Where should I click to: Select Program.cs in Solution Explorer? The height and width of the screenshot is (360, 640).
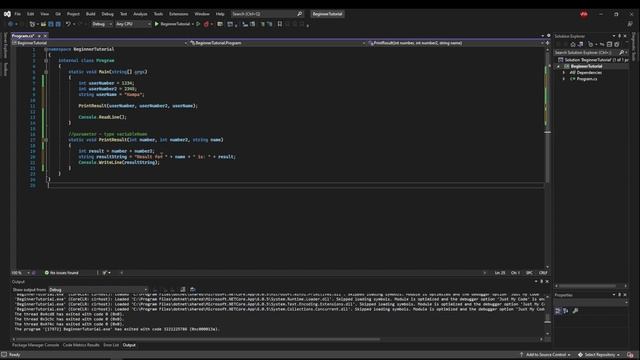pos(587,79)
